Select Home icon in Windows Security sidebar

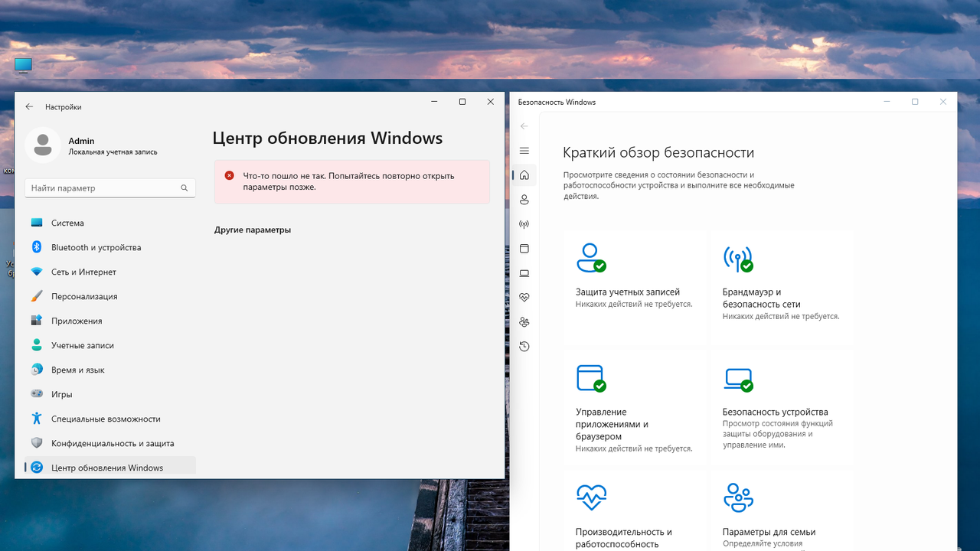(524, 175)
